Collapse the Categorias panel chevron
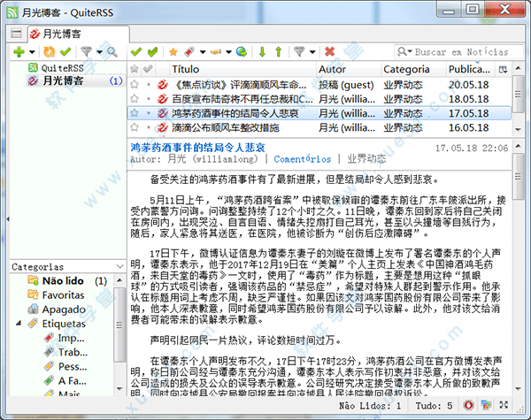This screenshot has height=420, width=531. (x=119, y=266)
